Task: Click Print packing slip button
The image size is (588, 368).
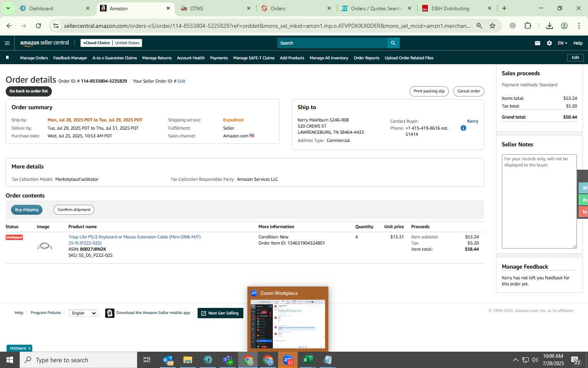Action: [429, 91]
